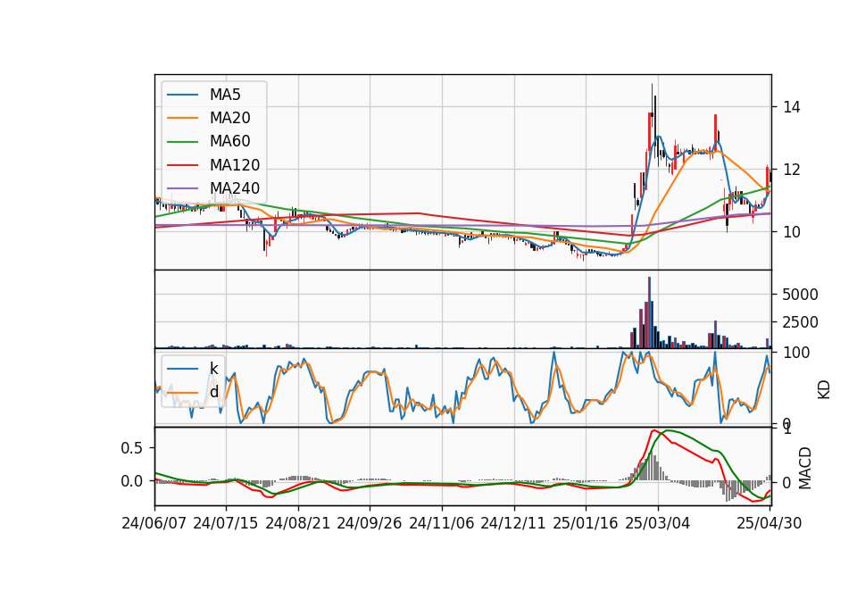Click the price axis value 14
The width and height of the screenshot is (857, 616).
[x=792, y=107]
